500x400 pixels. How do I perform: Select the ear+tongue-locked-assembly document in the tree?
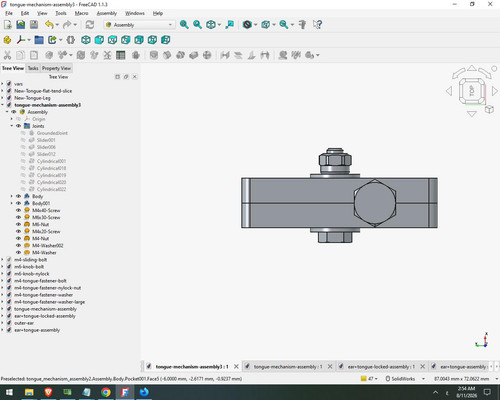click(45, 316)
